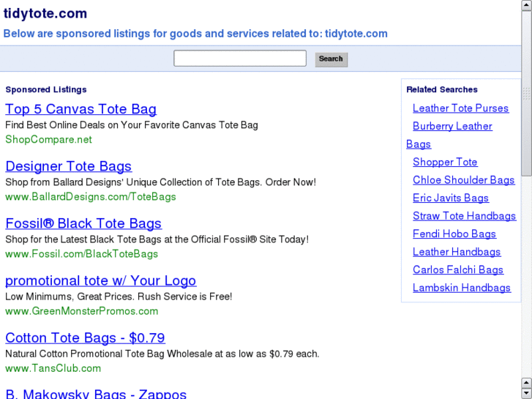532x399 pixels.
Task: Click 'Below are sponsored listings' subtitle text
Action: 195,34
